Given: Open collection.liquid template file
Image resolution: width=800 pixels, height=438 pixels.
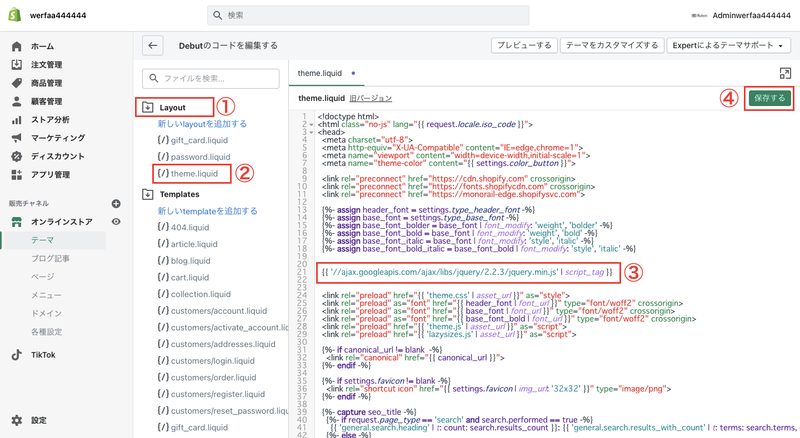Looking at the screenshot, I should (194, 294).
